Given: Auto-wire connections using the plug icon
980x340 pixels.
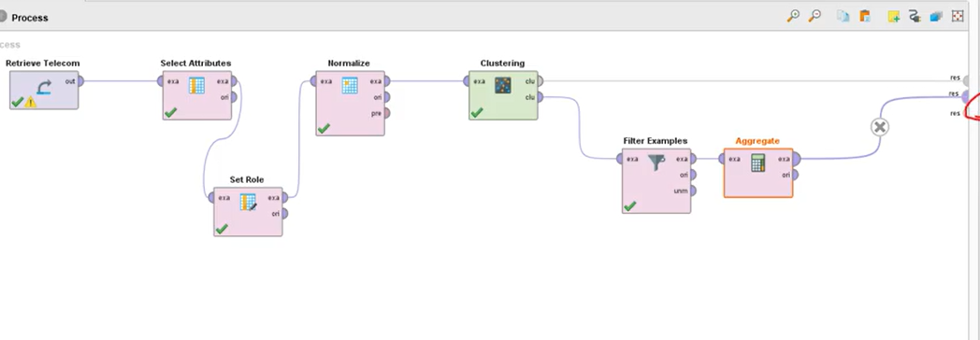Looking at the screenshot, I should click(x=915, y=16).
